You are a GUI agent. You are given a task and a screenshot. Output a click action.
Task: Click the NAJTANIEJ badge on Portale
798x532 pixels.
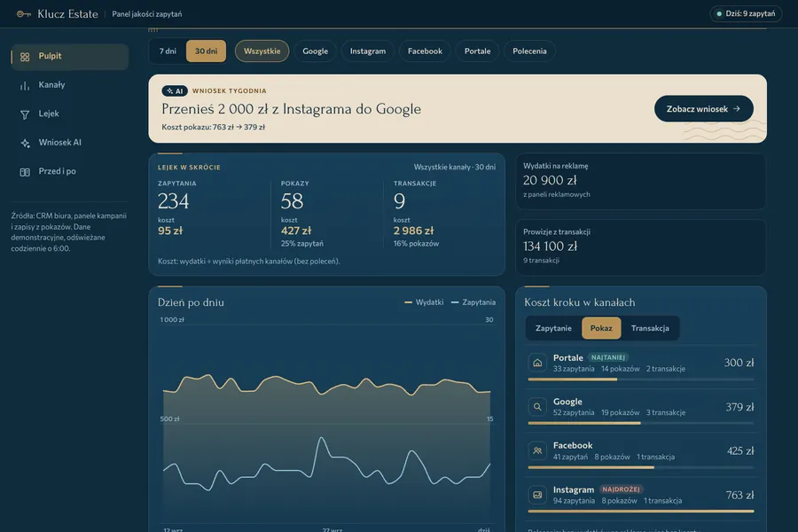pos(608,357)
